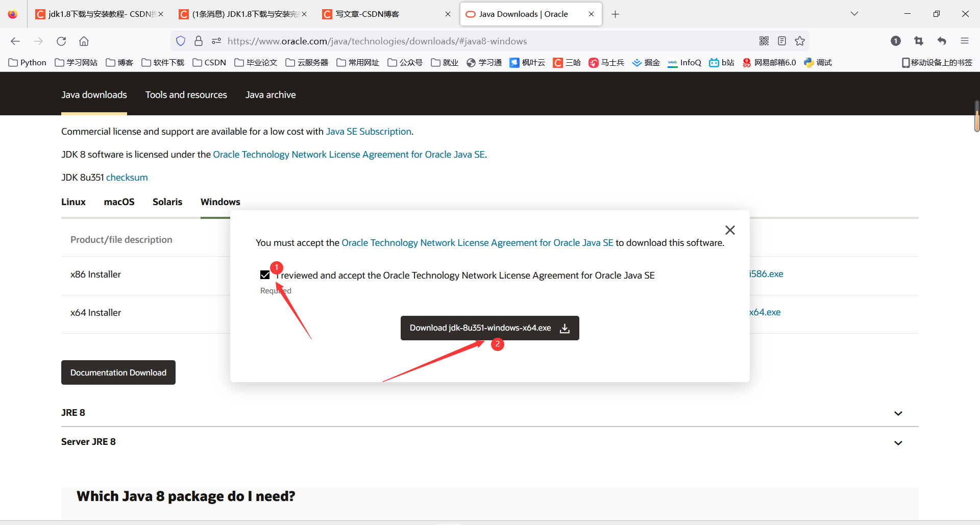Open tracking protection shield info

tap(181, 41)
